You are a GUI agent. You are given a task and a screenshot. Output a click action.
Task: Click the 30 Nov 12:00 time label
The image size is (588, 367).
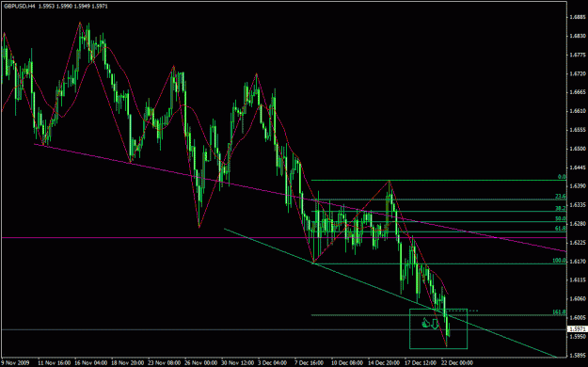tap(237, 363)
